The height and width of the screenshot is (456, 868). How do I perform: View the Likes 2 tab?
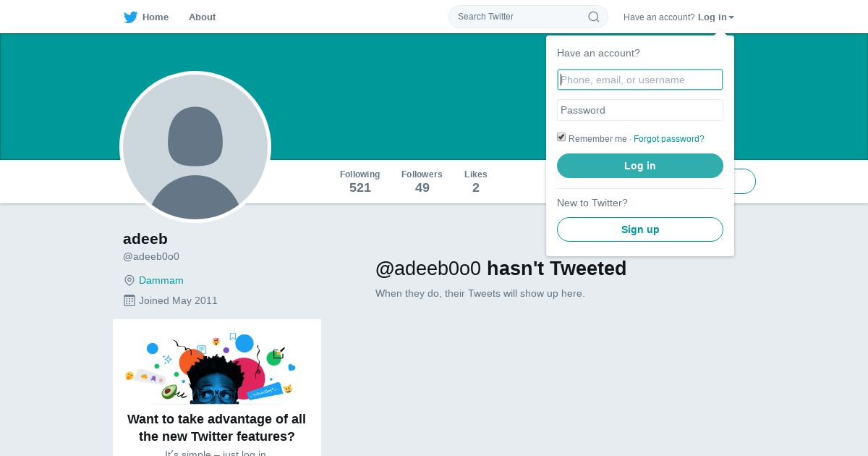(476, 182)
